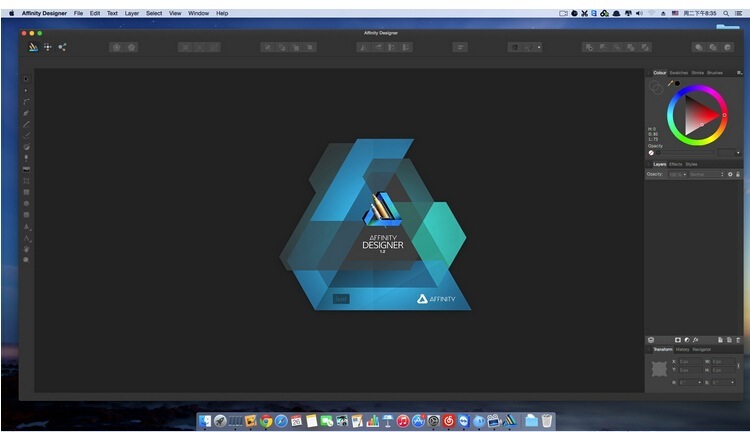Viewport: 750px width, 432px height.
Task: Select the Vector Crop tool
Action: pos(26,181)
